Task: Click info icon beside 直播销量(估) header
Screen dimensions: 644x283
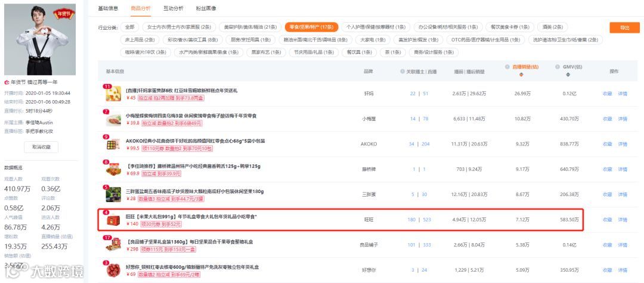Action: pos(507,67)
